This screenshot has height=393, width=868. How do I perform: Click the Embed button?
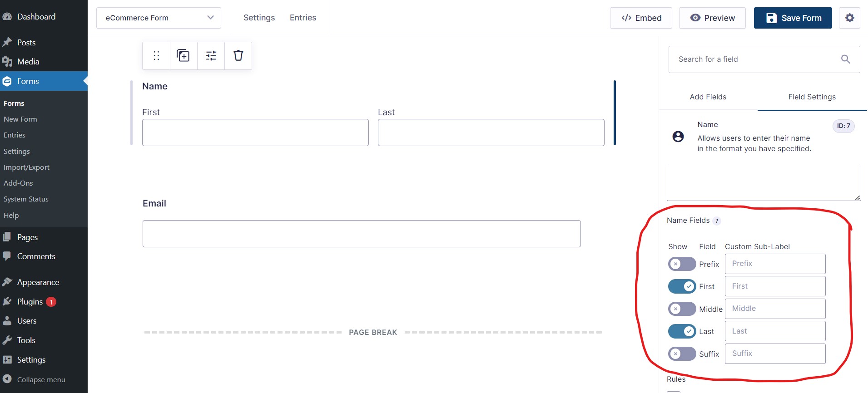641,18
